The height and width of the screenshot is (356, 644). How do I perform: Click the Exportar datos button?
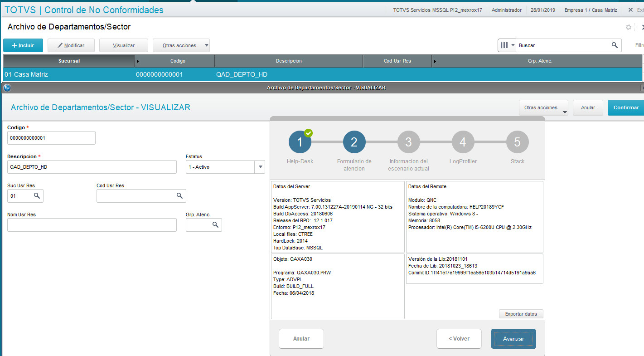(521, 314)
